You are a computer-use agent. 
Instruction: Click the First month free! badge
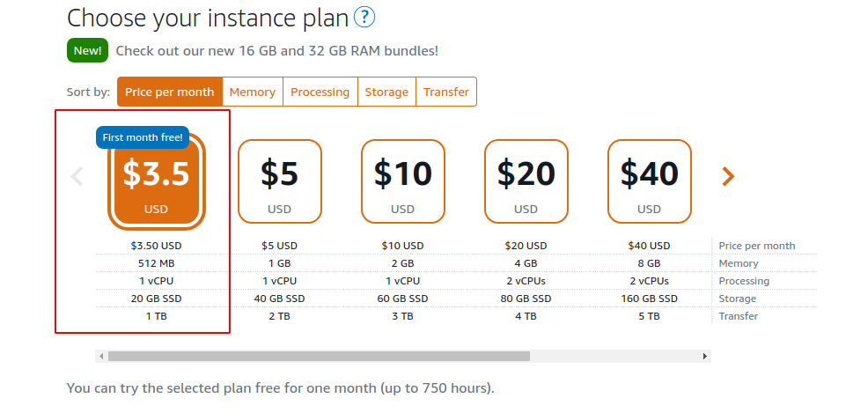click(x=143, y=137)
